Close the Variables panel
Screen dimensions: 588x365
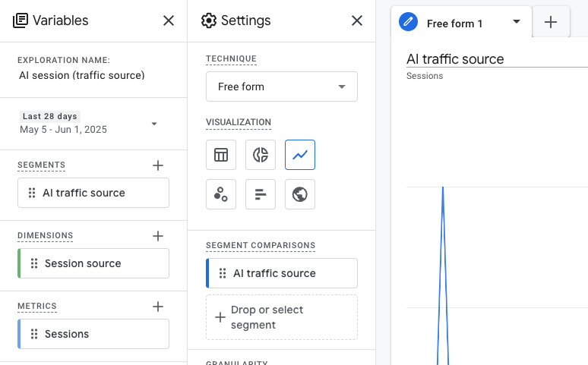coord(169,20)
